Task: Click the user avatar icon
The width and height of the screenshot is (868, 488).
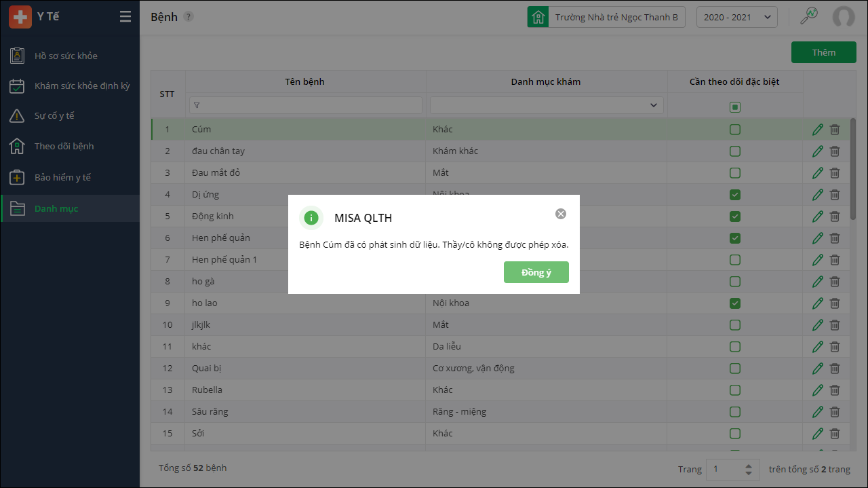Action: tap(844, 17)
